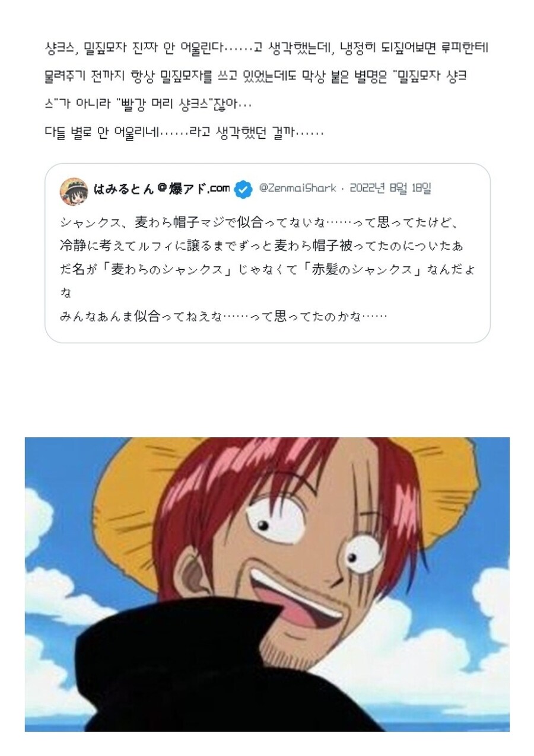Click the display name はみるとん@爆アド.com
The width and height of the screenshot is (534, 756).
[162, 189]
